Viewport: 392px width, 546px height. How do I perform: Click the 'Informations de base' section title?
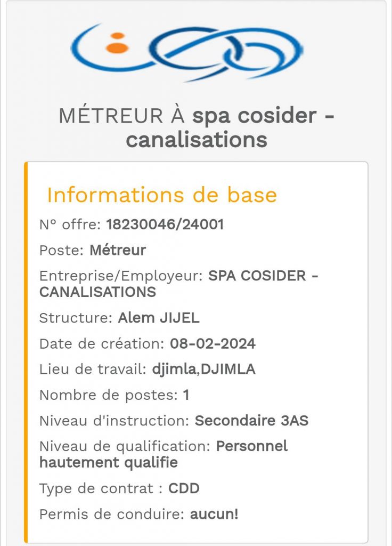[162, 195]
